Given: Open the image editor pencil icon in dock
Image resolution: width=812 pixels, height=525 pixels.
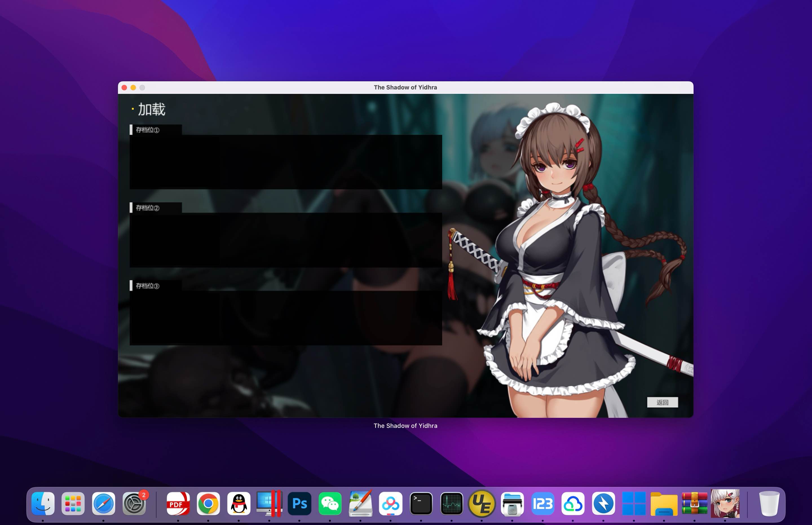Looking at the screenshot, I should tap(360, 503).
